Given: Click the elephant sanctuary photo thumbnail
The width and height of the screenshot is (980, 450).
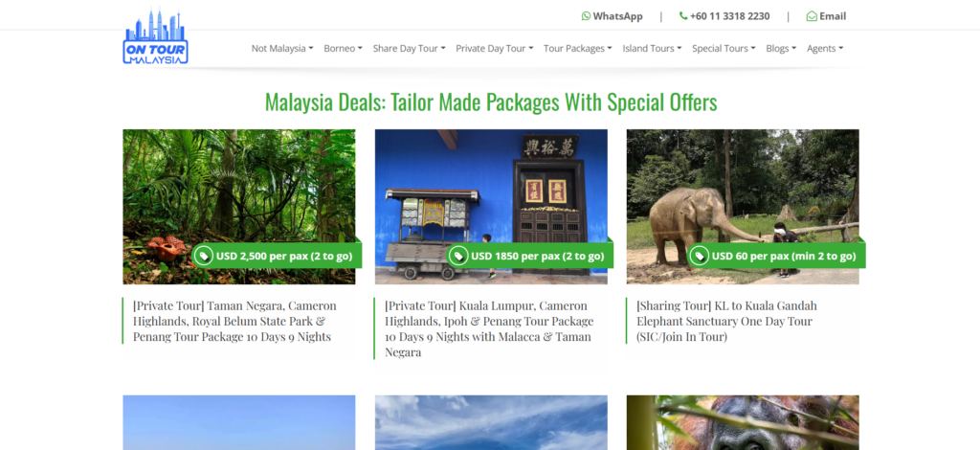Looking at the screenshot, I should (x=743, y=207).
